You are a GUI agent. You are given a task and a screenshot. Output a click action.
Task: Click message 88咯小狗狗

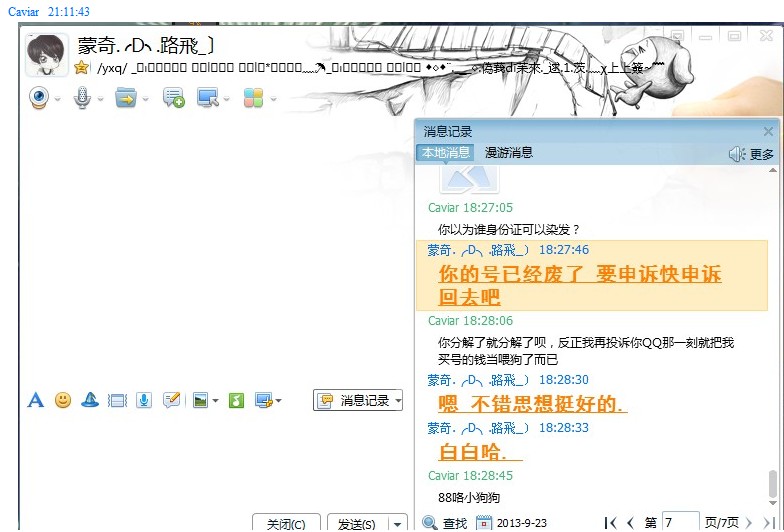tap(468, 498)
